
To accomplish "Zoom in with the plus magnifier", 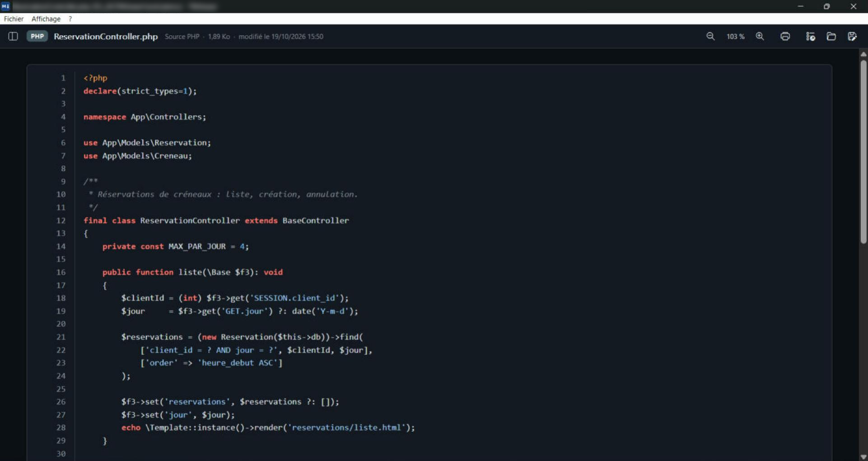I will tap(760, 36).
